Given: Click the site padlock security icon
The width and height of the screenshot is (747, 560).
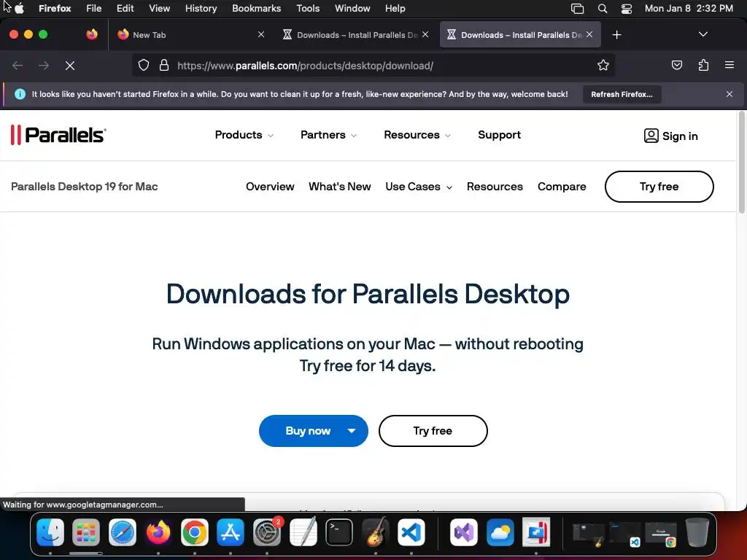Looking at the screenshot, I should 164,65.
